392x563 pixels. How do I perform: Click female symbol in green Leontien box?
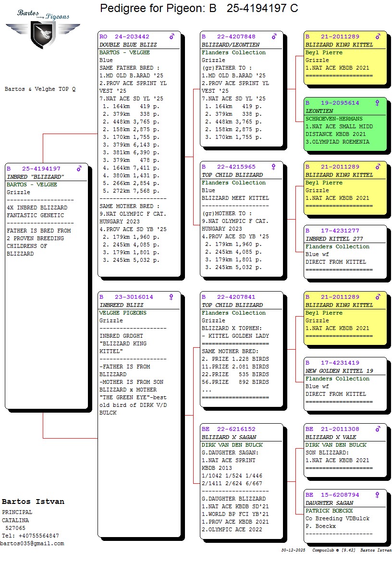pos(377,103)
